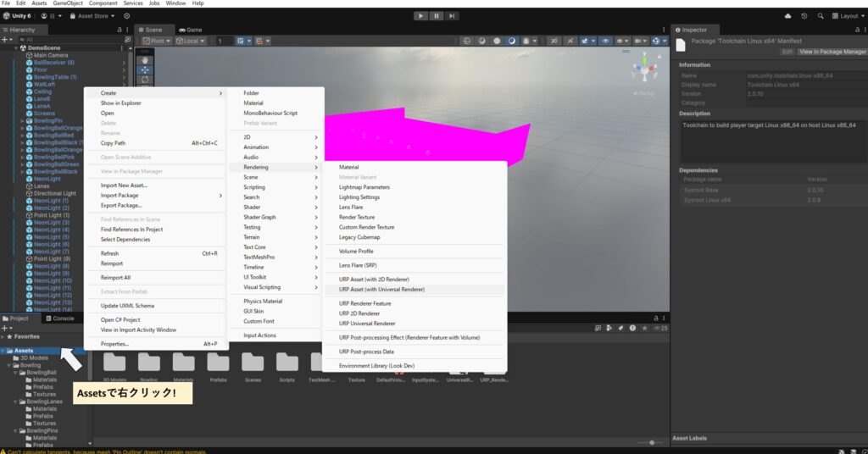This screenshot has height=454, width=868.
Task: Open the Inspector panel options menu
Action: [x=865, y=30]
